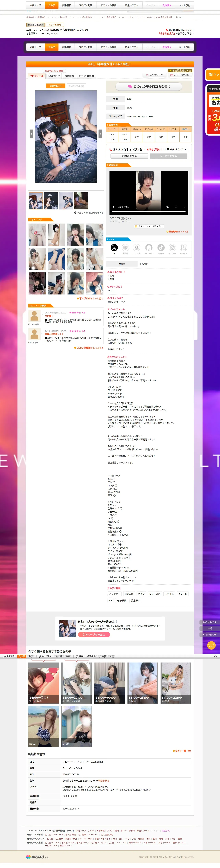Click 女の子 tag beside 保存した検索条件
Screen dimensions: 220x868
click(x=103, y=656)
